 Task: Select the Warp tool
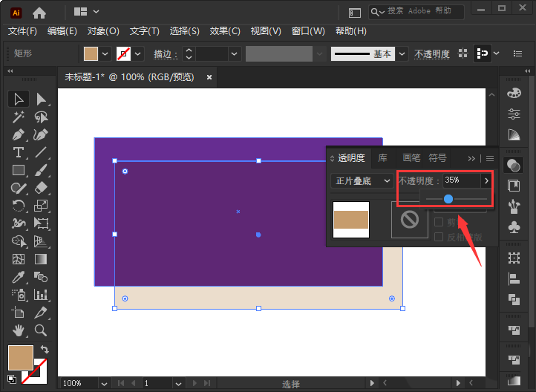pos(19,223)
